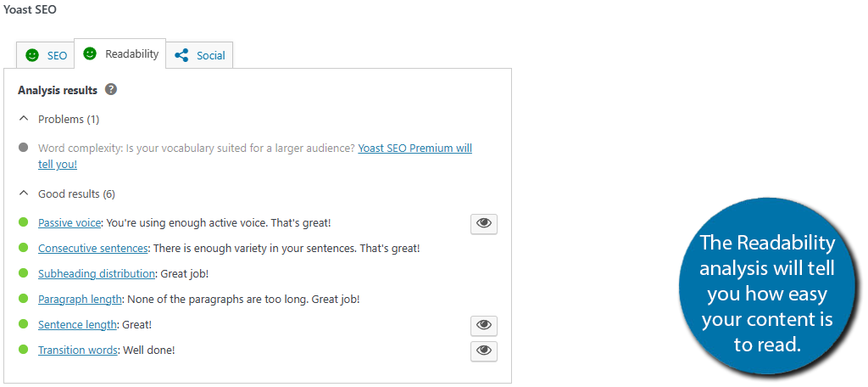Toggle Sentence length highlighting eye button
The image size is (868, 387).
[x=484, y=325]
